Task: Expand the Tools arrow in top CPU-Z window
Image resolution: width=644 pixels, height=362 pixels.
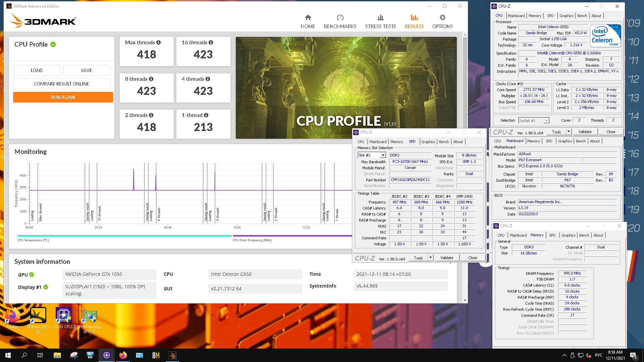Action: tap(569, 132)
